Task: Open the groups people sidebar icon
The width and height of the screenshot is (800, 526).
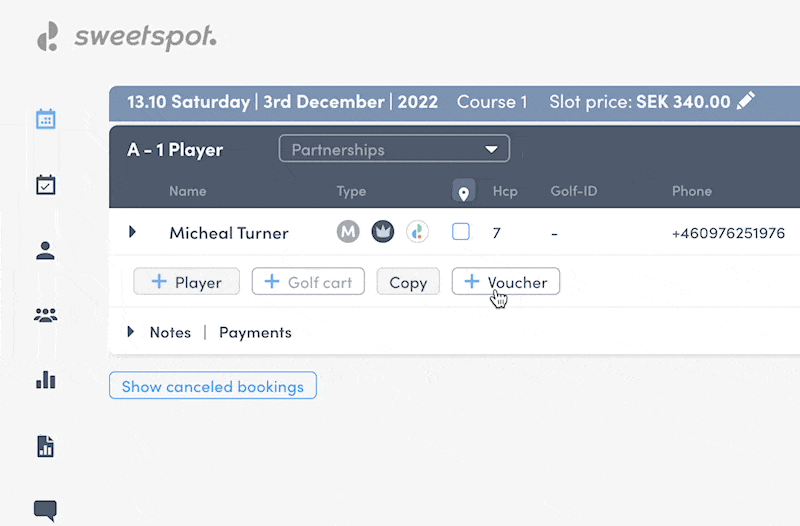Action: point(45,315)
